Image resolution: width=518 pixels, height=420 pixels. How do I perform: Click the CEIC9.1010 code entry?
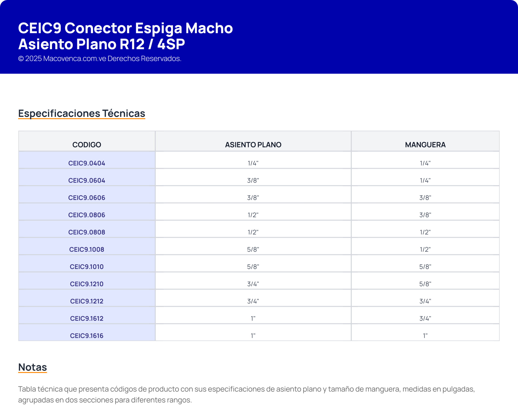click(x=87, y=267)
